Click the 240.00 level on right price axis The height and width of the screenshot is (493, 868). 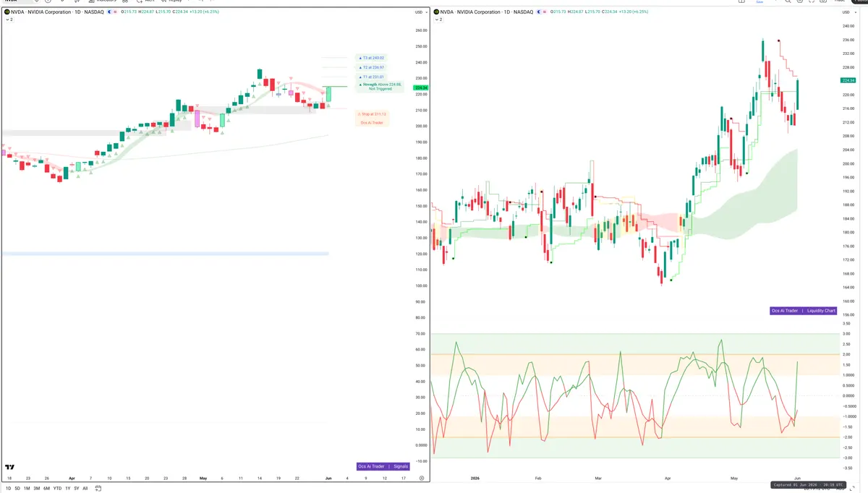coord(848,26)
